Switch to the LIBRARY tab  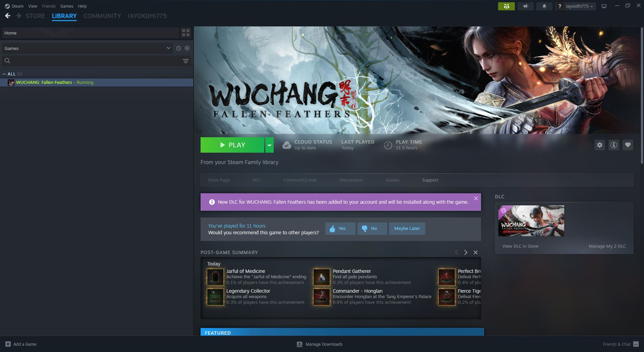pos(64,16)
